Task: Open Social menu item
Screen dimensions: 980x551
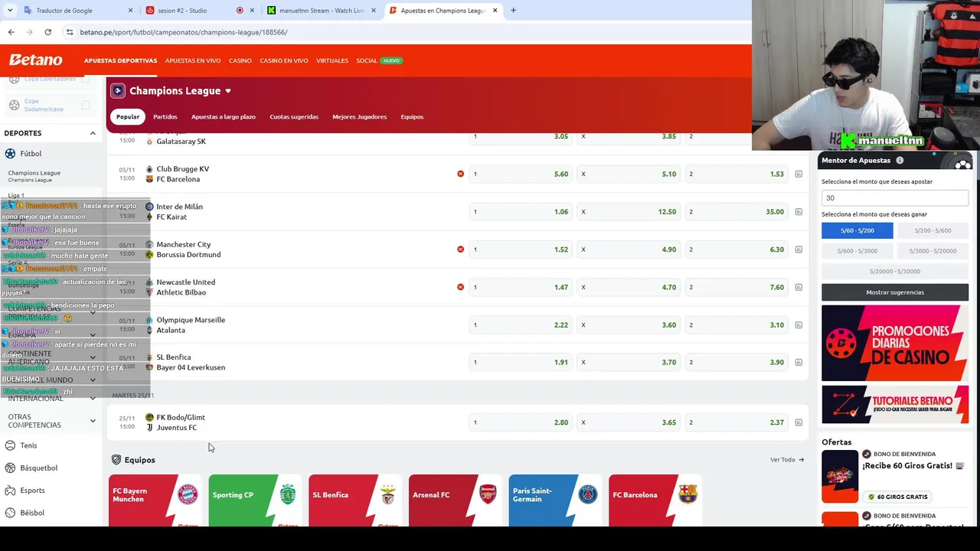Action: pos(367,60)
